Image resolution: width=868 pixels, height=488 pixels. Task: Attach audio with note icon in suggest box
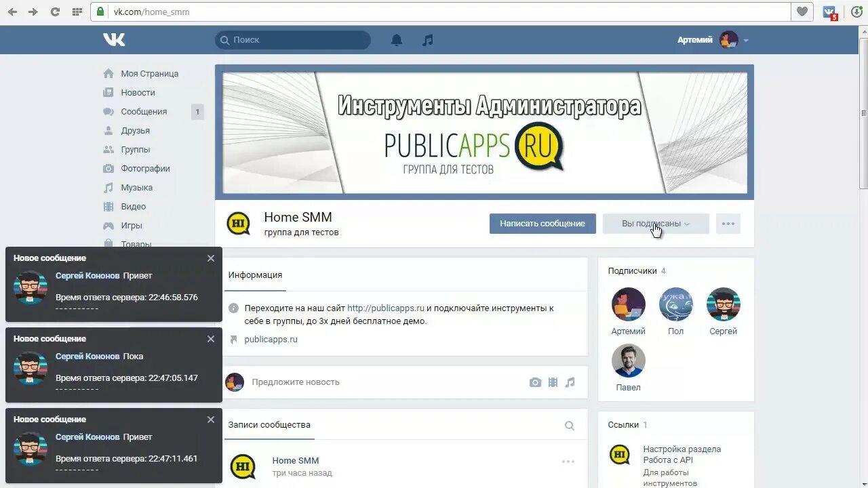pyautogui.click(x=570, y=382)
